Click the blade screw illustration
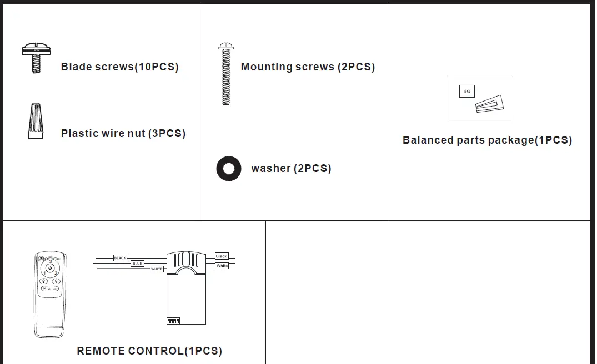This screenshot has width=597, height=364. [x=36, y=58]
